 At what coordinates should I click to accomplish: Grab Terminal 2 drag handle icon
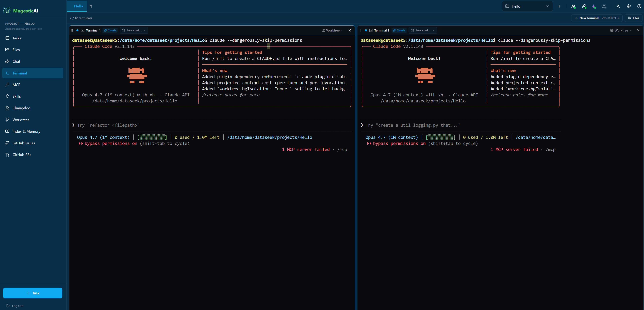tap(360, 30)
